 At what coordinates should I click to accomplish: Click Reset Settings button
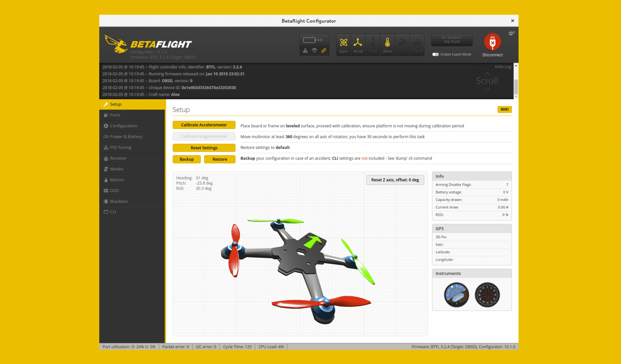coord(204,148)
